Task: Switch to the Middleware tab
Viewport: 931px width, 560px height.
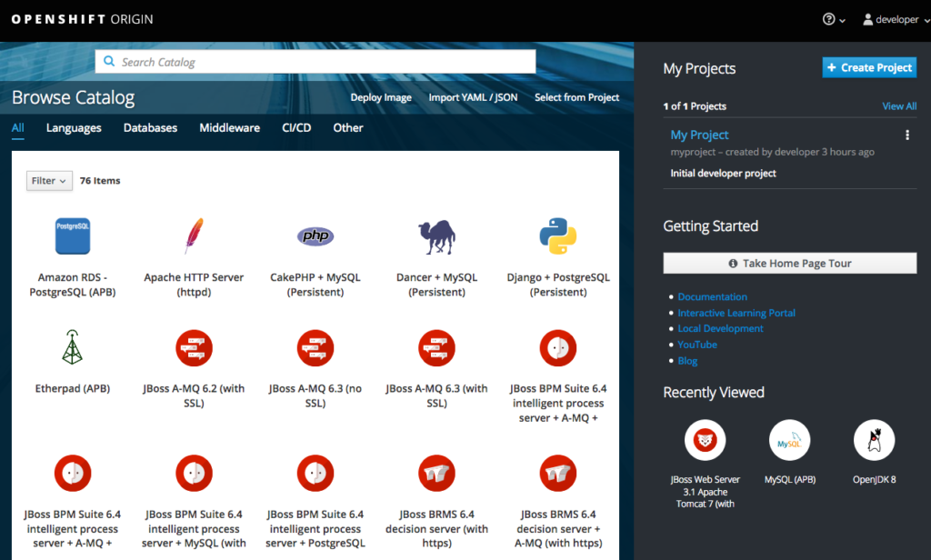Action: pyautogui.click(x=229, y=128)
